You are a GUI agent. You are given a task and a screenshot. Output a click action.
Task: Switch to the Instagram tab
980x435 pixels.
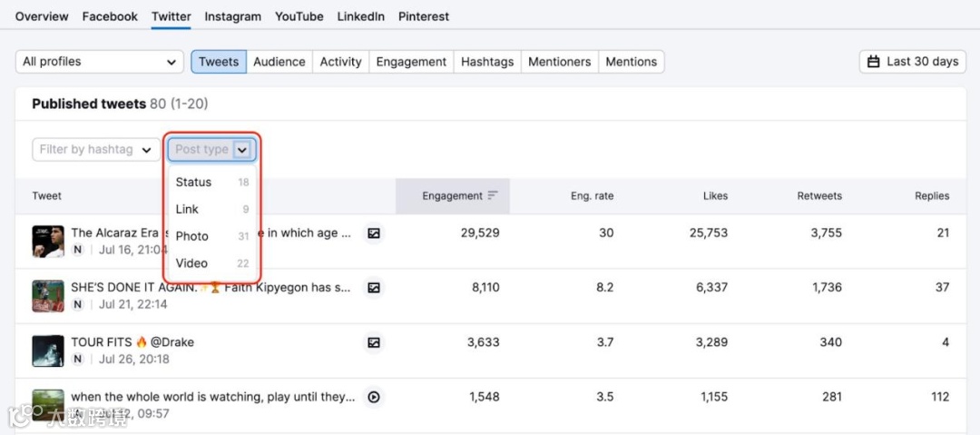pos(232,16)
